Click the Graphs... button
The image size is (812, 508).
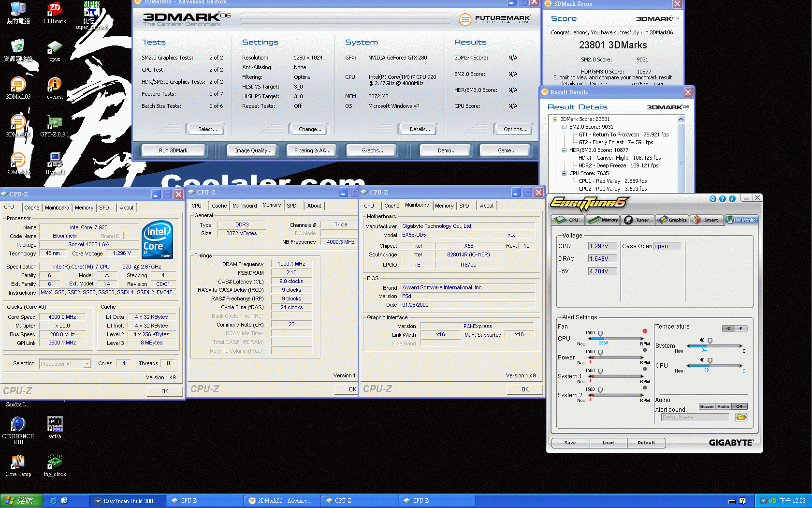(372, 150)
